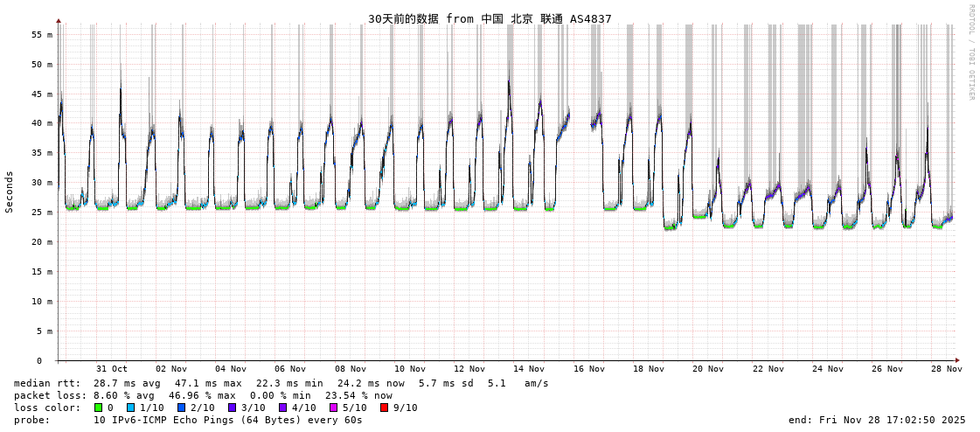
Task: Click the vertical Seconds axis label
Action: coord(10,192)
